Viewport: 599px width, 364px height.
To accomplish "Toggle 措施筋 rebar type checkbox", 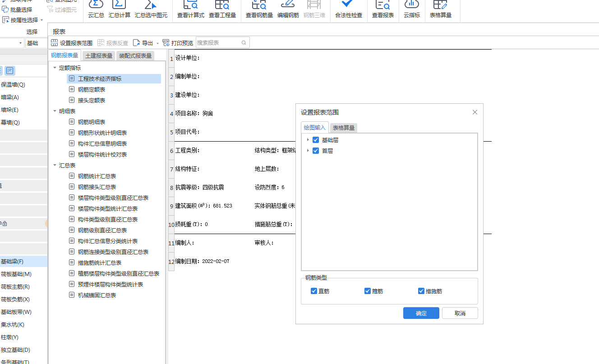I will 421,291.
